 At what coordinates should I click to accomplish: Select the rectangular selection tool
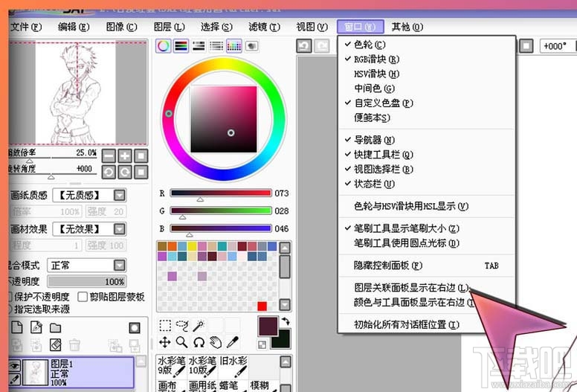pyautogui.click(x=165, y=326)
